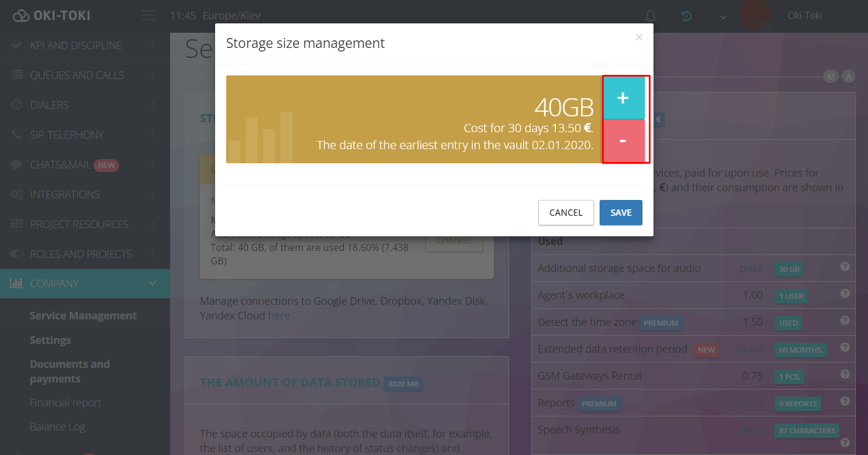868x455 pixels.
Task: Cancel the storage size dialog
Action: (x=566, y=213)
